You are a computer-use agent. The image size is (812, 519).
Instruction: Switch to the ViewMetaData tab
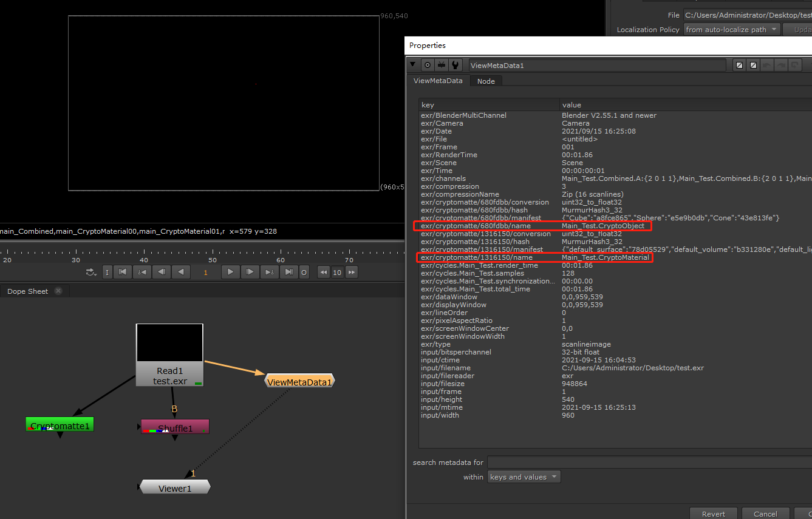438,81
